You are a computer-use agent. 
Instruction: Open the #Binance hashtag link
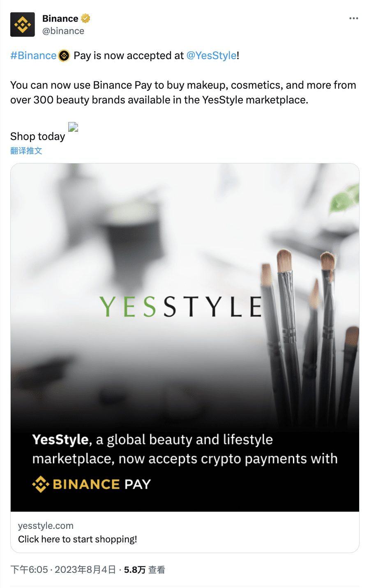(x=33, y=56)
